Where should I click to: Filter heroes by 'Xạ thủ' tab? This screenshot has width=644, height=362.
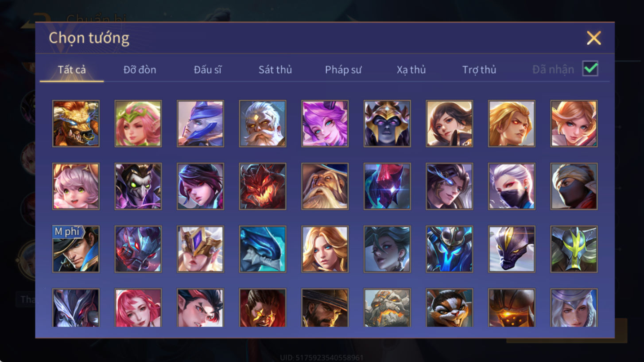pos(411,70)
